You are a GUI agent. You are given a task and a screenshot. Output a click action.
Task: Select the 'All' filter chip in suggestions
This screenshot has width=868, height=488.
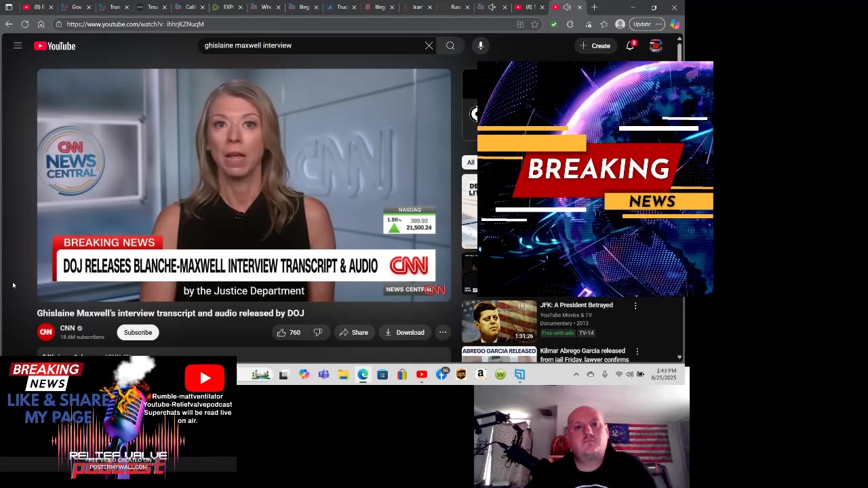tap(470, 163)
